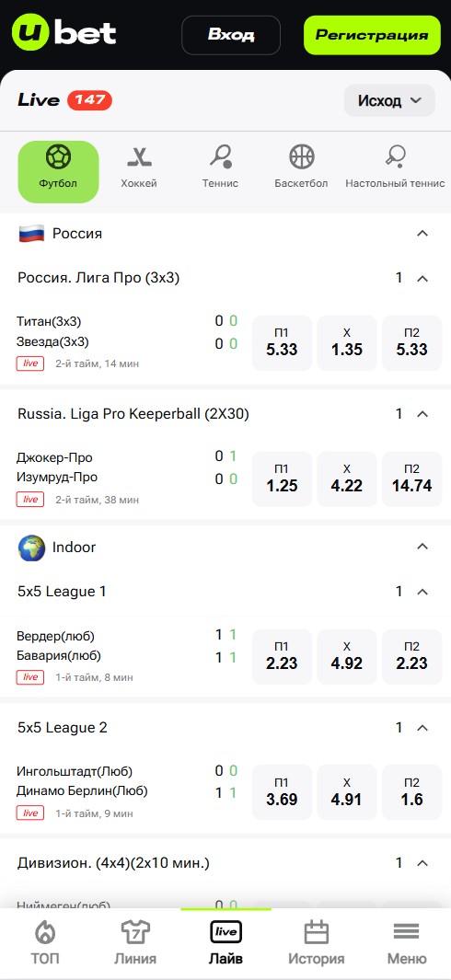Open the История calendar tab
Screen dimensions: 451x980
[316, 942]
